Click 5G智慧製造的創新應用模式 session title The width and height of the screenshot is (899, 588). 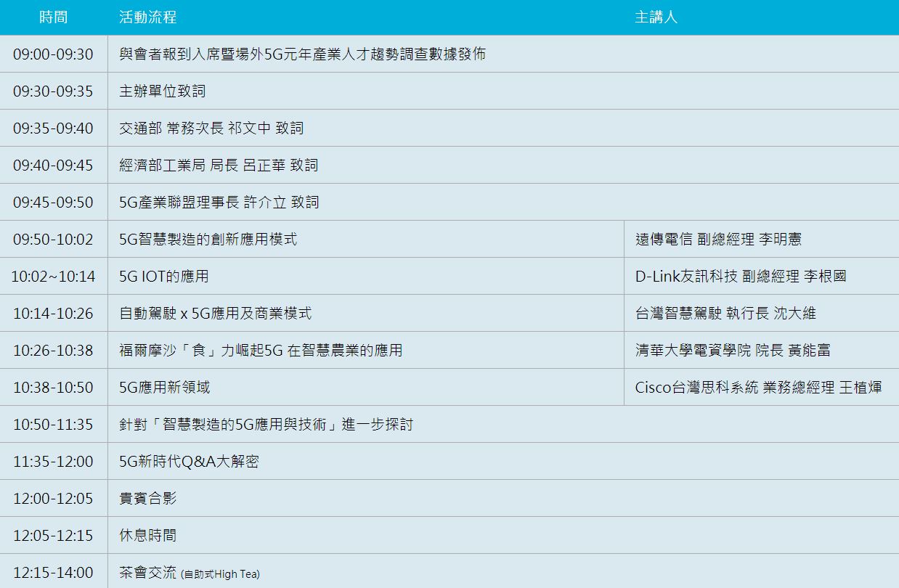click(208, 240)
